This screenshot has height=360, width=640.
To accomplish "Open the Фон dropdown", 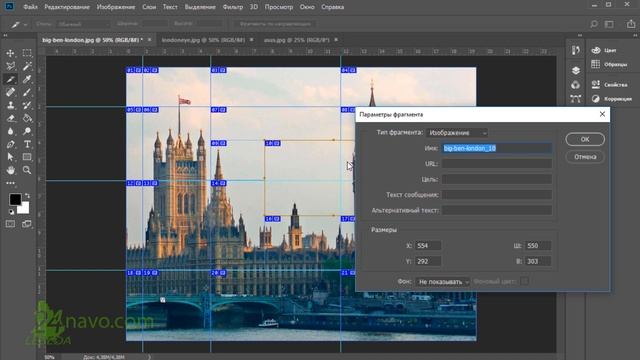I will click(x=442, y=282).
